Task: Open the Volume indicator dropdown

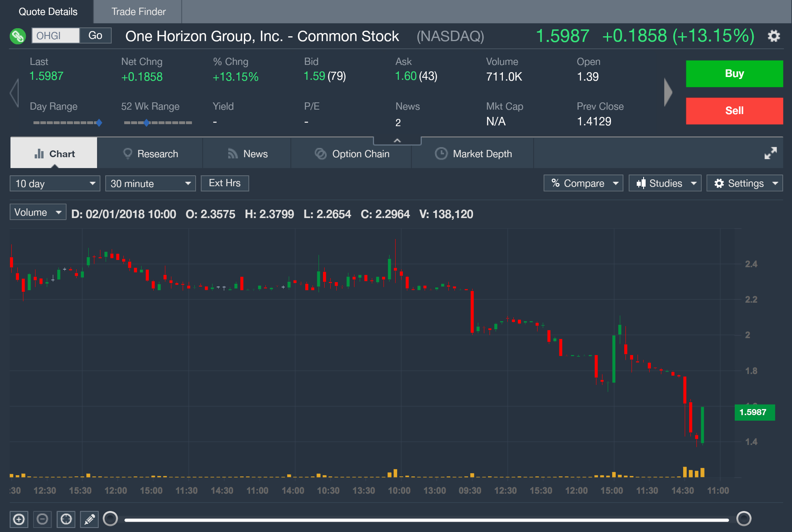Action: coord(38,212)
